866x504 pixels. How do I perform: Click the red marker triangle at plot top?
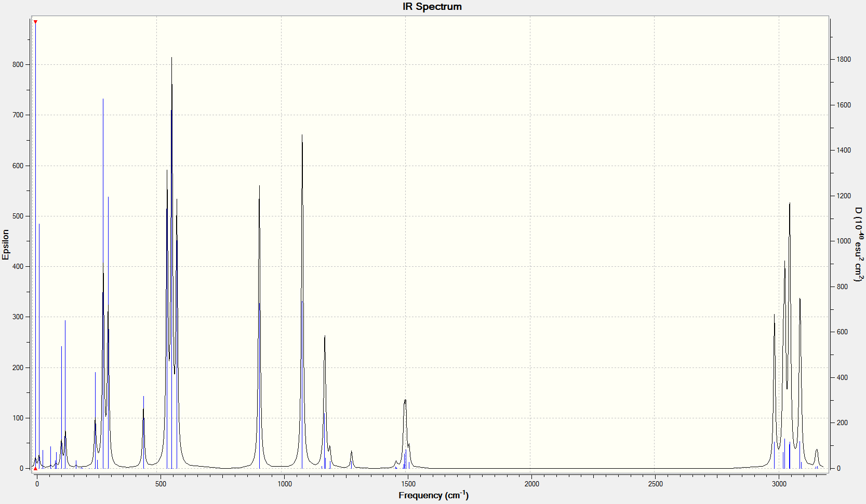pos(35,22)
